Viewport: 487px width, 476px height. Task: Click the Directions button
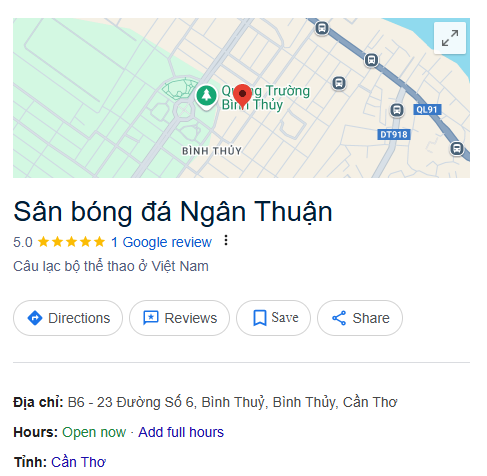tap(68, 318)
